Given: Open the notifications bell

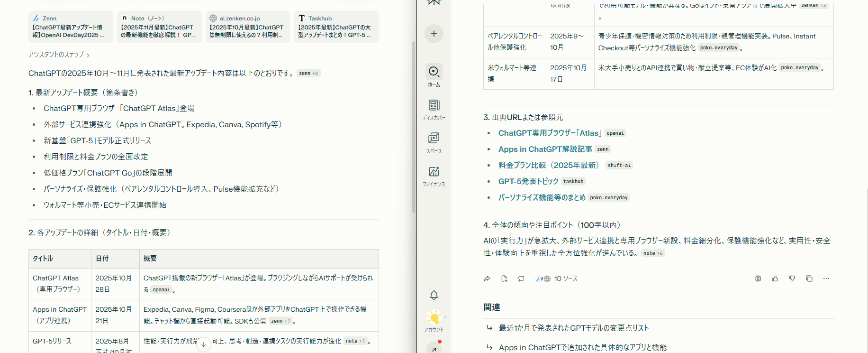Looking at the screenshot, I should point(434,295).
